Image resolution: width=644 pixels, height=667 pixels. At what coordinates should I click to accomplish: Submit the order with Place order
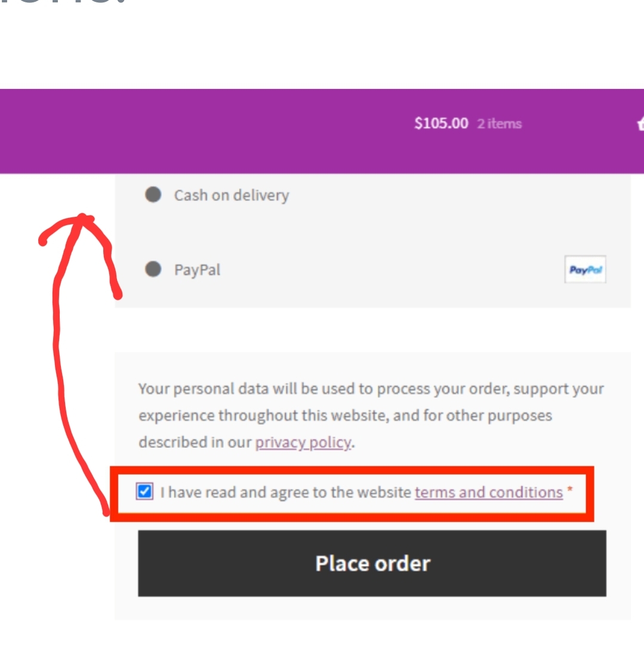[372, 563]
